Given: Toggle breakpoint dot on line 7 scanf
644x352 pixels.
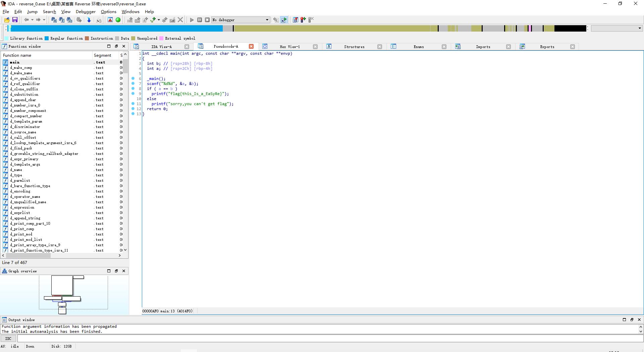Looking at the screenshot, I should 133,84.
